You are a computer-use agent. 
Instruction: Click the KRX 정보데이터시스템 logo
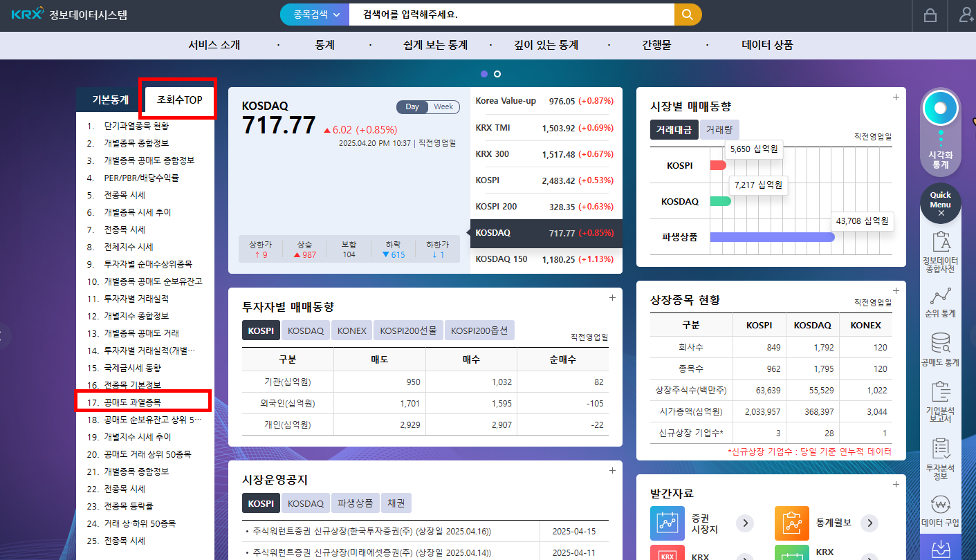click(x=69, y=14)
